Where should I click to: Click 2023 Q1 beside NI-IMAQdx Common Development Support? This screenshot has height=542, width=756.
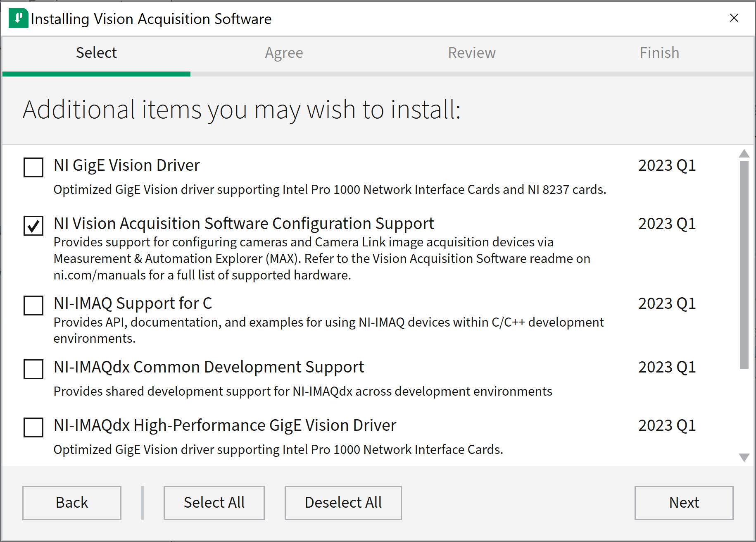click(667, 368)
